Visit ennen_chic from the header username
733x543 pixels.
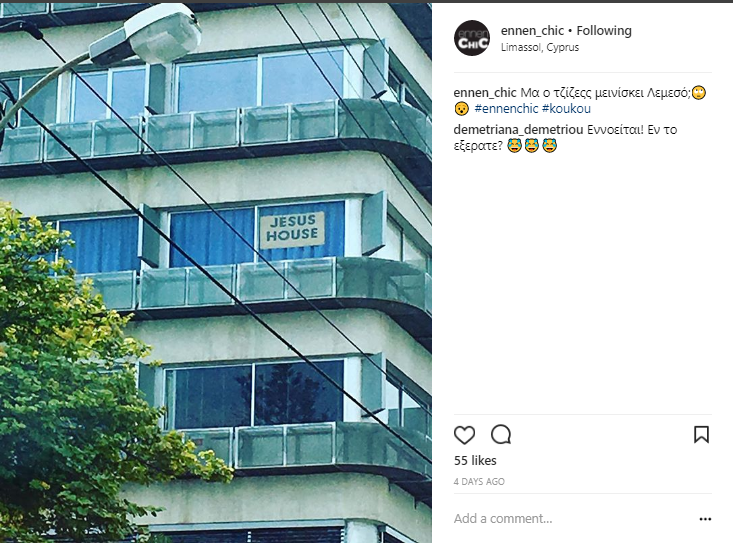(x=532, y=31)
